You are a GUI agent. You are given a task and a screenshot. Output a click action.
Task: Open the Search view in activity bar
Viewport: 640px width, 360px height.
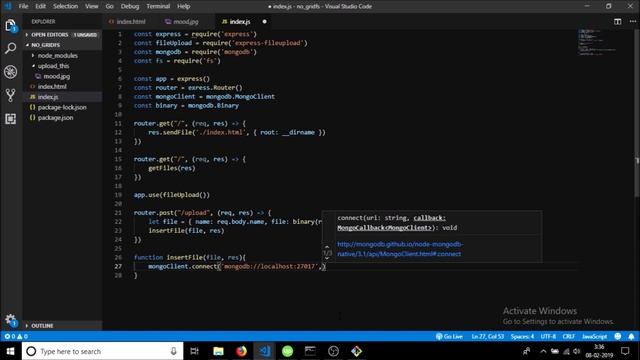click(x=11, y=48)
